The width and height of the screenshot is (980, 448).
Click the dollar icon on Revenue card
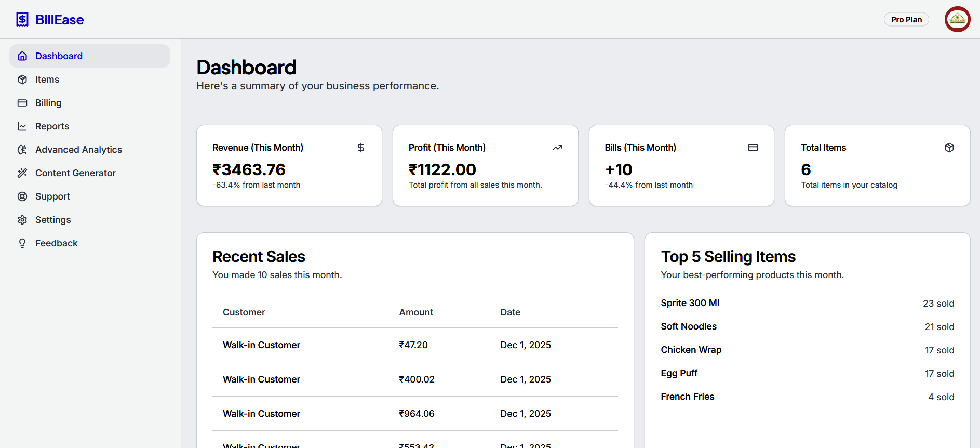[x=361, y=148]
